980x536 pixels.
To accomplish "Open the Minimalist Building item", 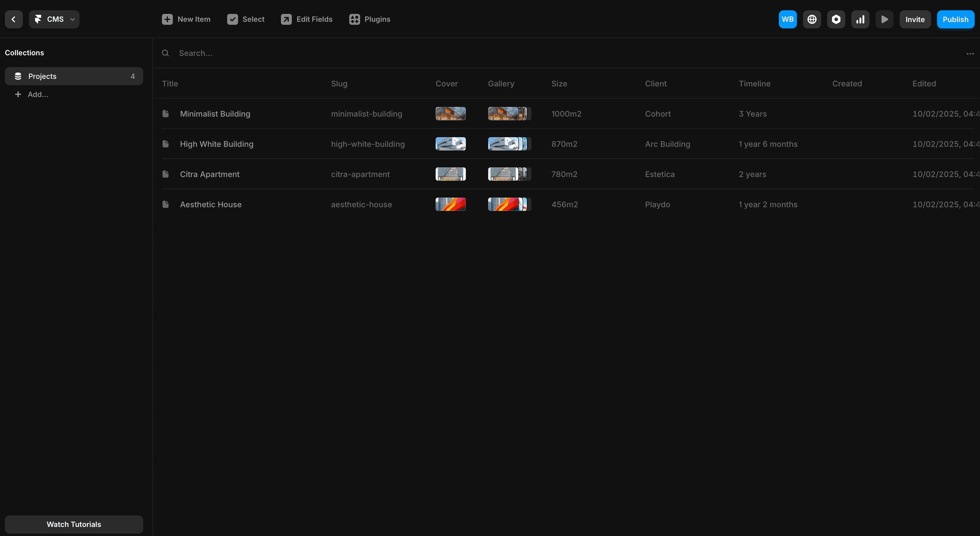I will (215, 114).
